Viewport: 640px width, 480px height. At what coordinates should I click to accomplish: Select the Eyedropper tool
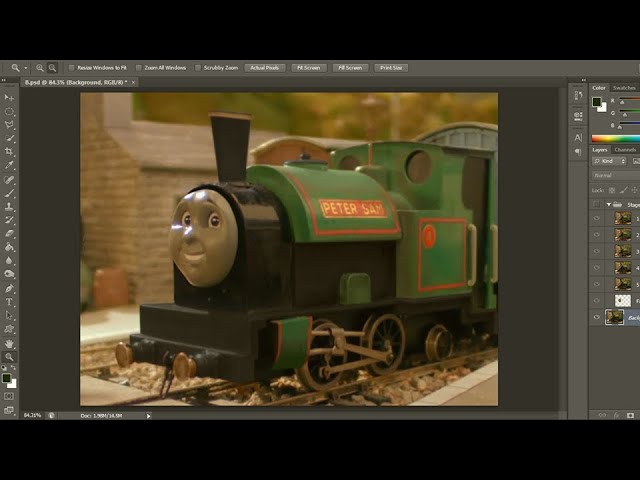click(x=9, y=165)
